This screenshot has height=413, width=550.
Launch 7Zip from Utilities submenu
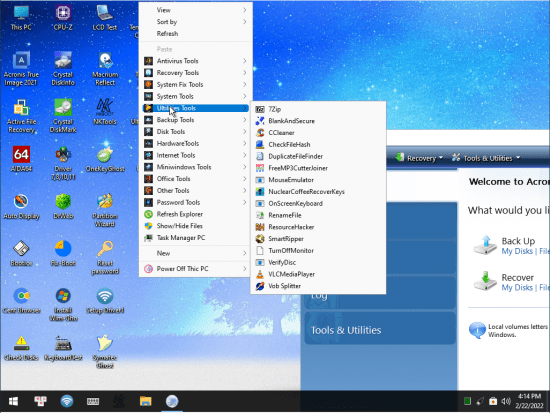tap(318, 109)
